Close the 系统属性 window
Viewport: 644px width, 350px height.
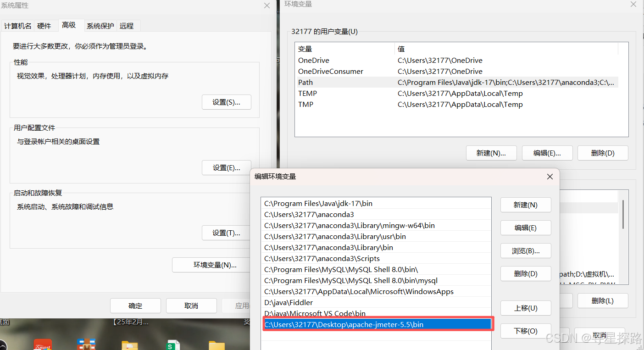tap(267, 6)
